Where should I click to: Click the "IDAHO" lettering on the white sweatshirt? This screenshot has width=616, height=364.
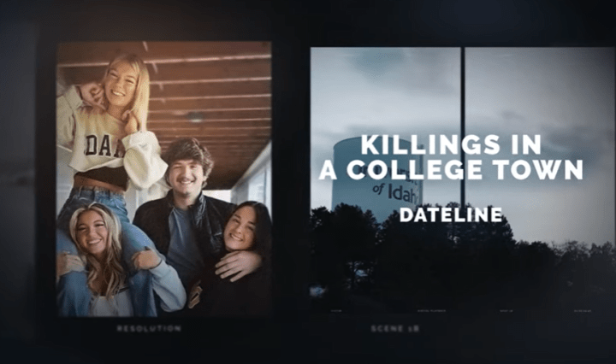[x=103, y=146]
